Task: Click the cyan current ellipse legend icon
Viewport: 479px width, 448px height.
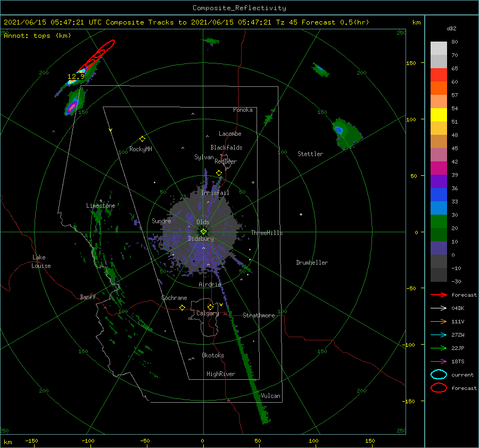Action: pos(439,374)
